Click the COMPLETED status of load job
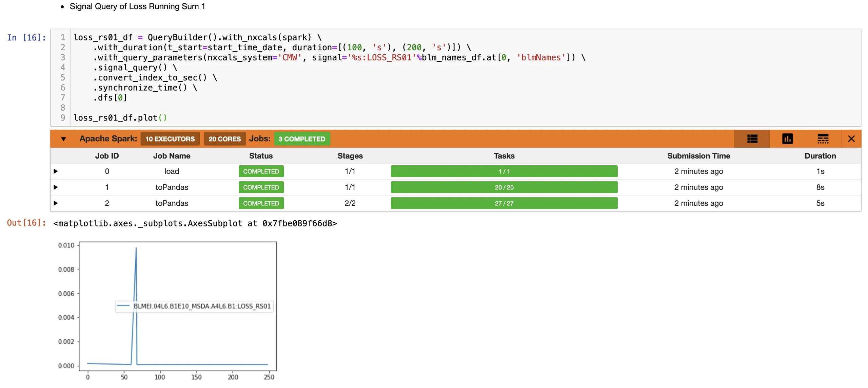 (x=261, y=171)
